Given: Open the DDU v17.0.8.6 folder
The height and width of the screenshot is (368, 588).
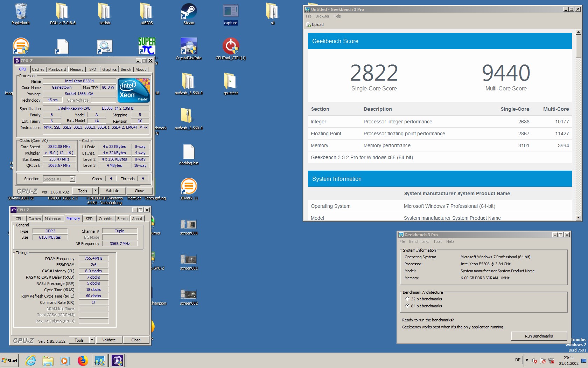Looking at the screenshot, I should 63,14.
